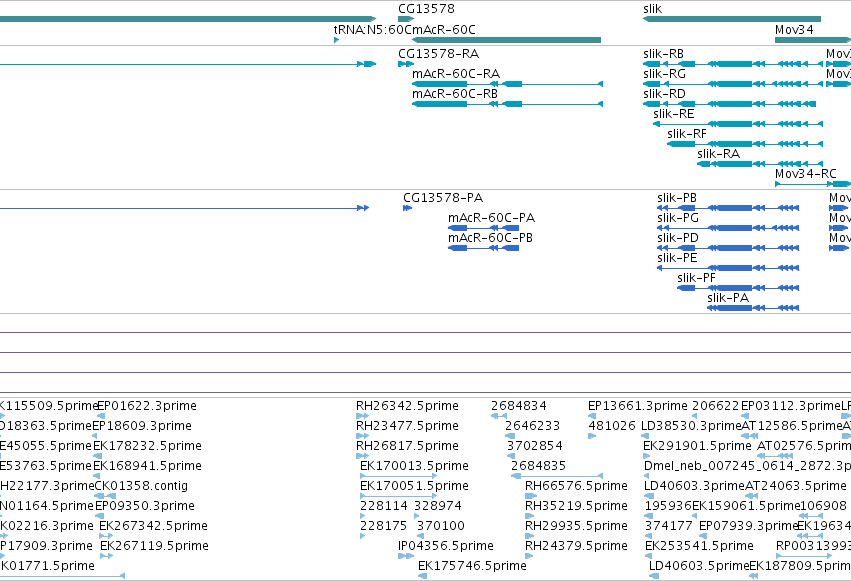Click the LD38530.3prime EST

click(645, 436)
